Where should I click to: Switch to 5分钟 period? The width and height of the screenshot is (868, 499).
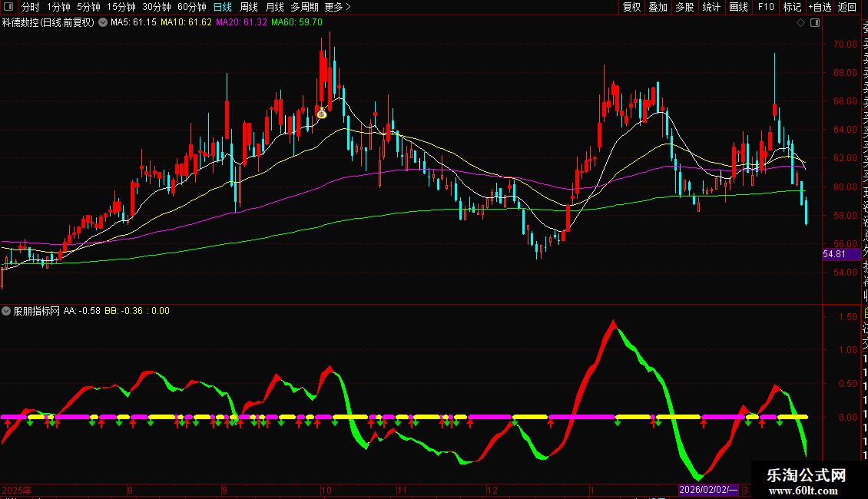[x=88, y=7]
